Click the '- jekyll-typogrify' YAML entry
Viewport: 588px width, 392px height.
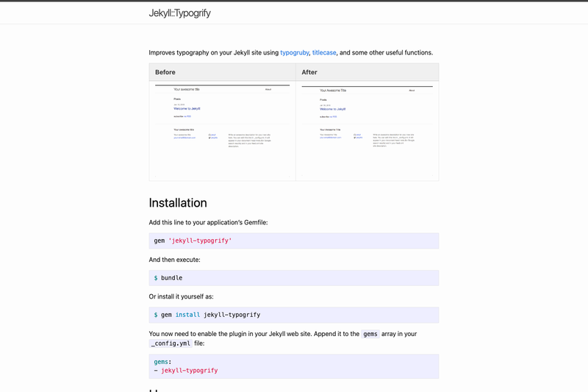pos(186,371)
